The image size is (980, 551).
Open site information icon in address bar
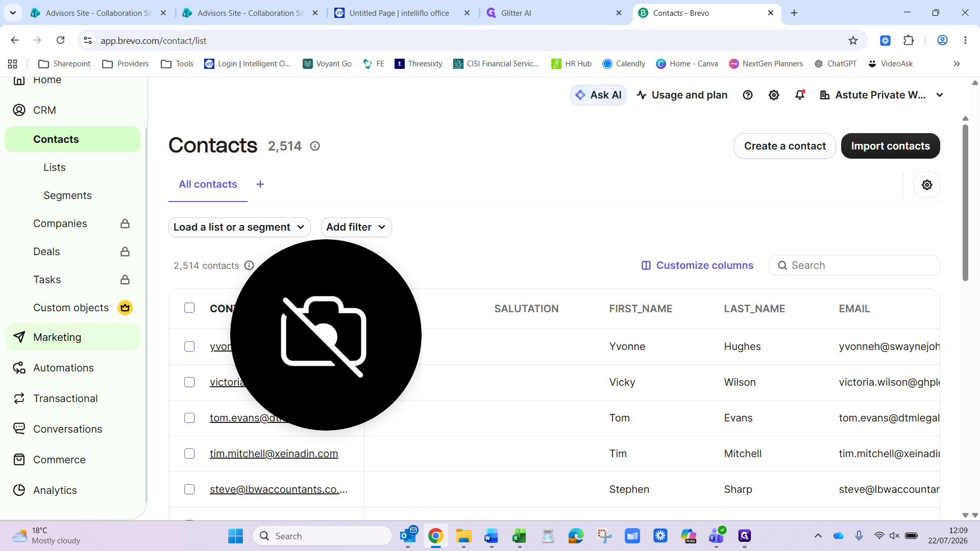(88, 40)
